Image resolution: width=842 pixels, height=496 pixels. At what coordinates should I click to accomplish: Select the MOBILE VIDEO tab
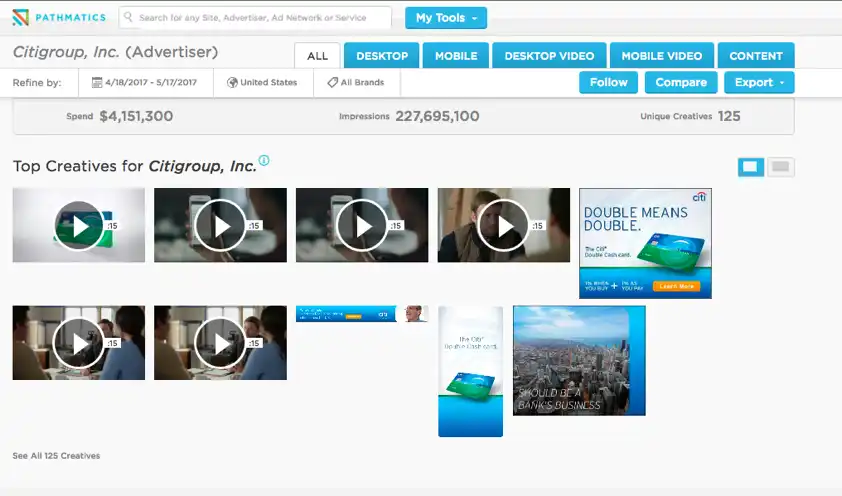click(662, 56)
